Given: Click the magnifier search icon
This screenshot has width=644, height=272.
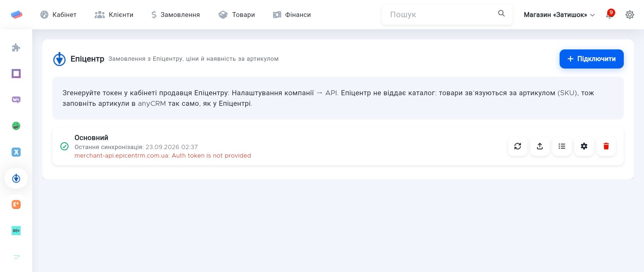Looking at the screenshot, I should [x=501, y=14].
